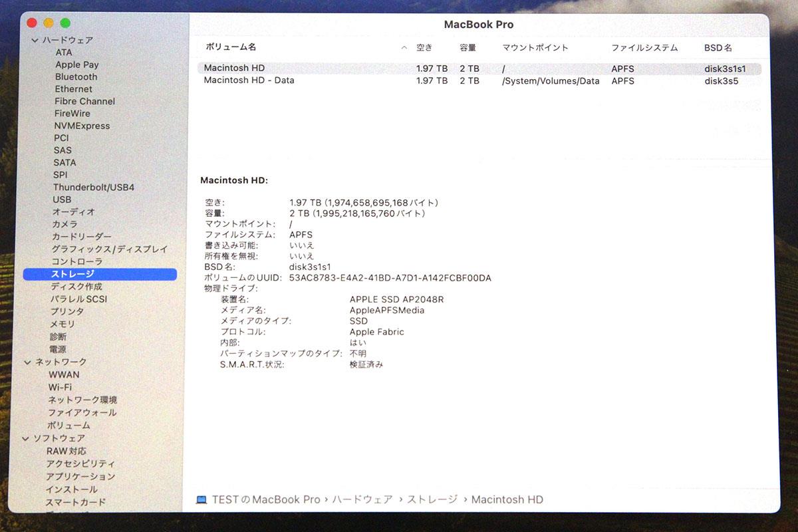Click /System/Volumes/Data mount point cell

point(551,81)
